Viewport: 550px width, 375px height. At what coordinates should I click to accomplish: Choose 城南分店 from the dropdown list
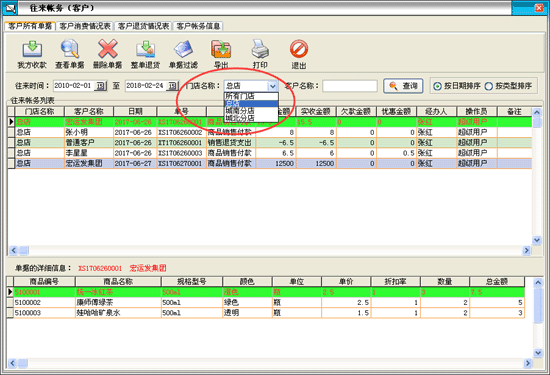pos(251,111)
